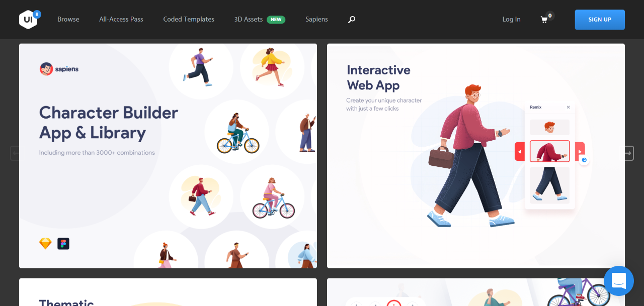Screen dimensions: 644x306
Task: Open Coded Templates in the navigation
Action: point(189,19)
